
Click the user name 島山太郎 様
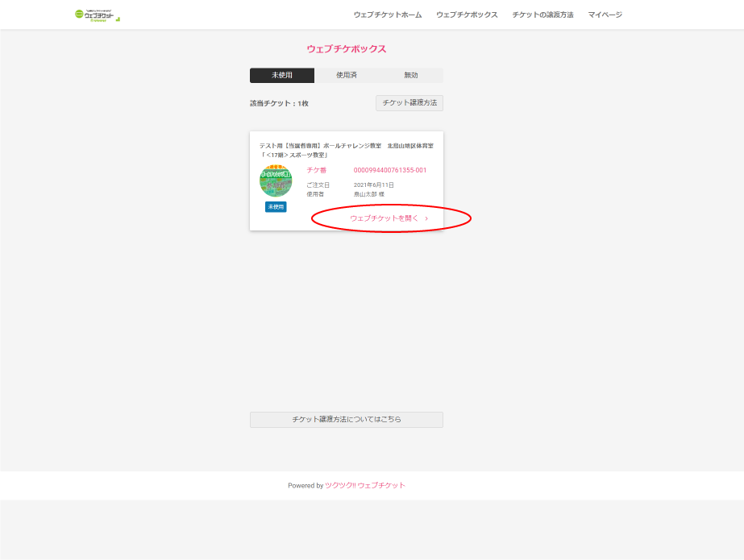tap(368, 194)
